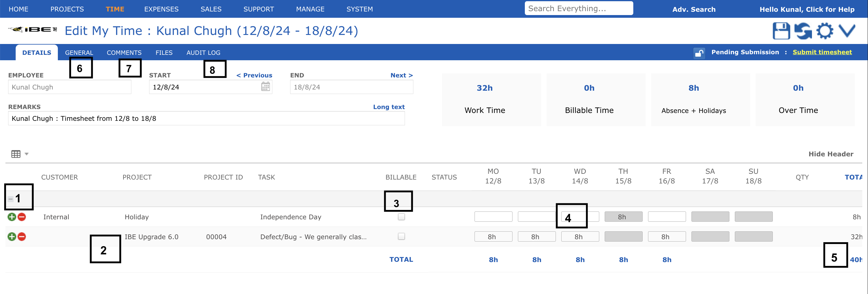Click the padlock icon beside Pending Submission

699,53
